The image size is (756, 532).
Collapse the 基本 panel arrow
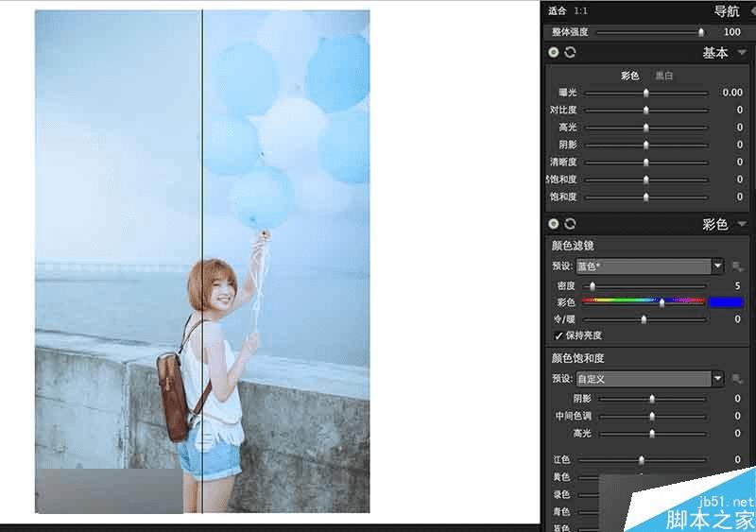coord(742,52)
